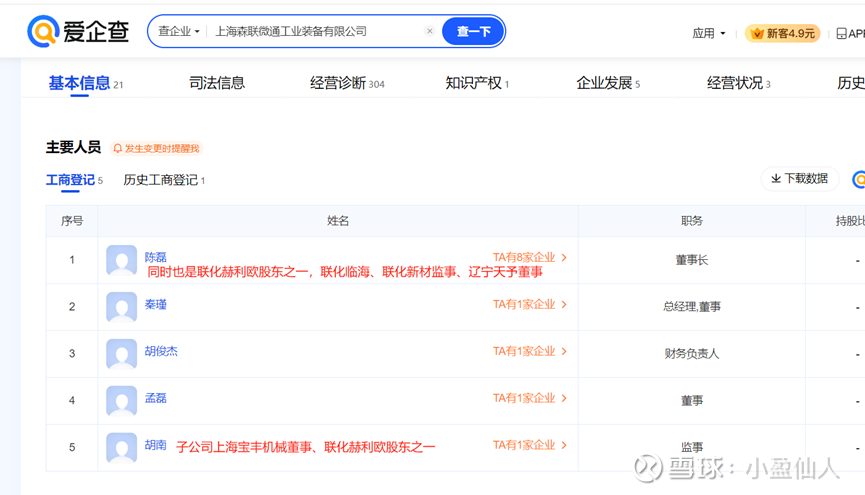Expand 孟磊's TA有1家企业 chevron
The height and width of the screenshot is (495, 865).
[564, 398]
